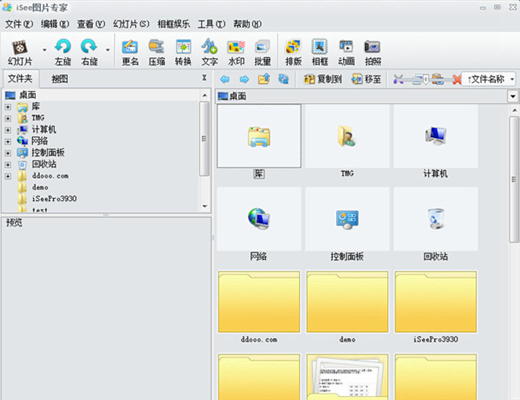This screenshot has height=400, width=520.
Task: Refresh the current folder view
Action: [284, 79]
